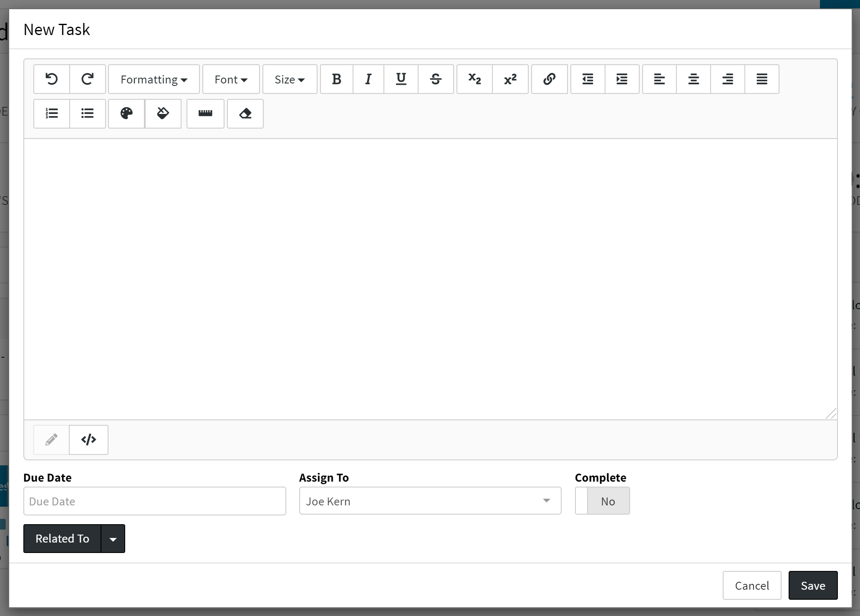Viewport: 860px width, 616px height.
Task: Apply subscript formatting
Action: [474, 79]
